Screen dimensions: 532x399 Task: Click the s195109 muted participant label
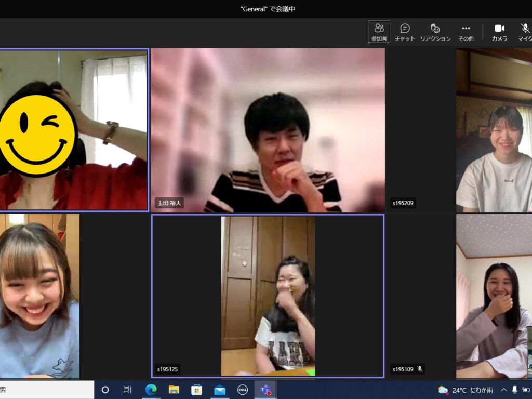(408, 369)
